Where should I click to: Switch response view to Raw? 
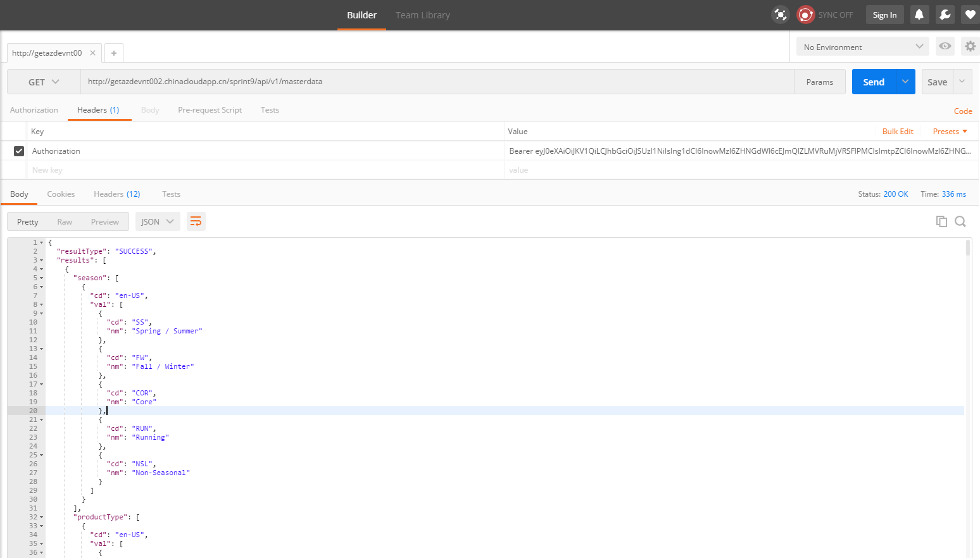65,222
